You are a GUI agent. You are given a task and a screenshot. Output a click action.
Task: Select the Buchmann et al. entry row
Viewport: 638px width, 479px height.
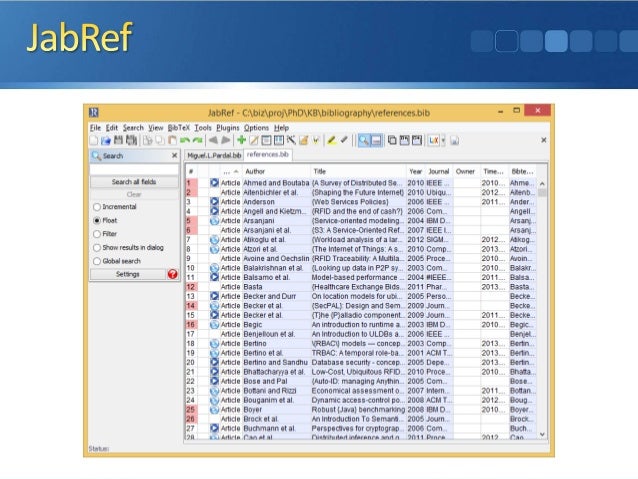pos(361,429)
